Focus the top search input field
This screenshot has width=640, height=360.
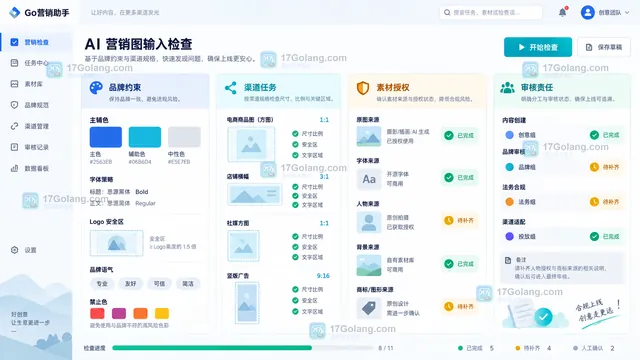click(x=491, y=13)
